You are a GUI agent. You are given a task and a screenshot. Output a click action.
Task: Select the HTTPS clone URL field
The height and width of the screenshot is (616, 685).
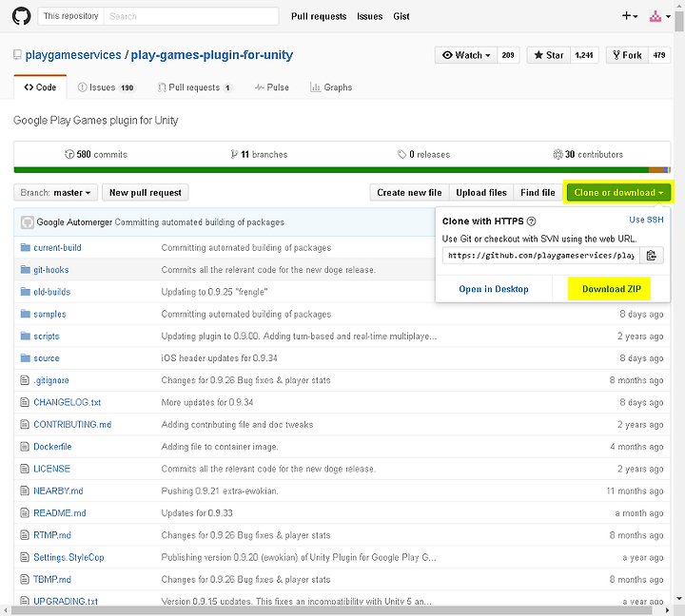point(540,256)
